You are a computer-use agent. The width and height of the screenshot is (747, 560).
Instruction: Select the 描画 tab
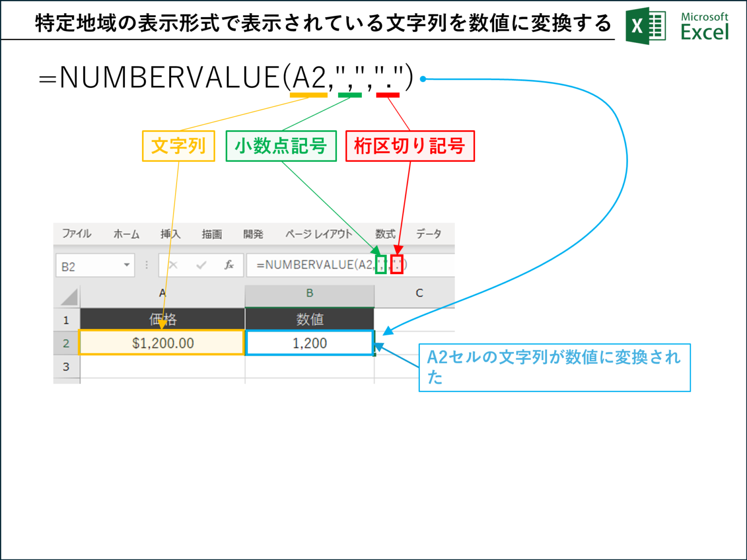point(212,234)
